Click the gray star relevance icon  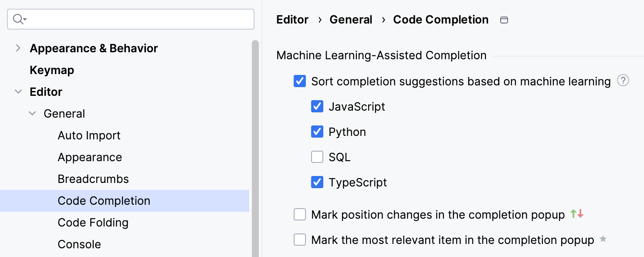click(603, 239)
